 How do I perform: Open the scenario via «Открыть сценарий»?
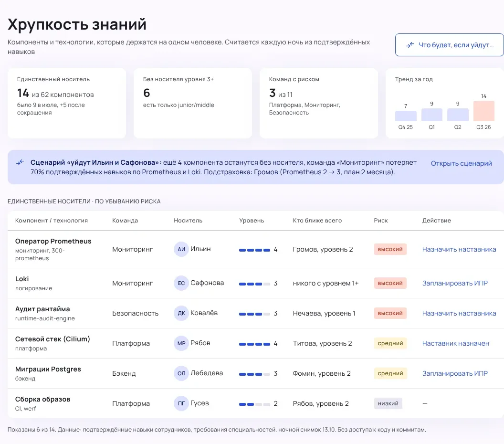pos(461,163)
